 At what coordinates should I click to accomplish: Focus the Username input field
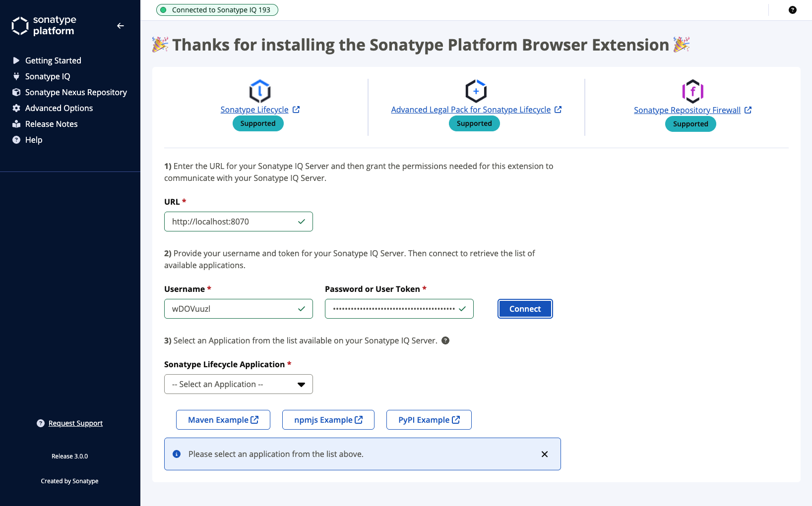tap(239, 309)
